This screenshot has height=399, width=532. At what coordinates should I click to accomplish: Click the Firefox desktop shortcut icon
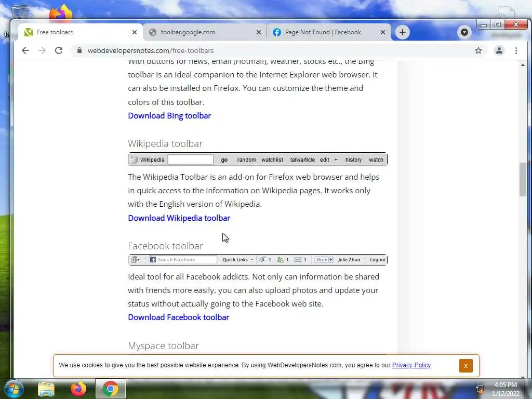point(60,12)
